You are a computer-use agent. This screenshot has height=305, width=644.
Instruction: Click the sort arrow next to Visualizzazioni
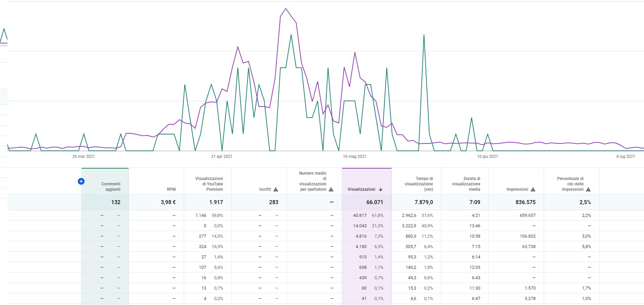381,189
